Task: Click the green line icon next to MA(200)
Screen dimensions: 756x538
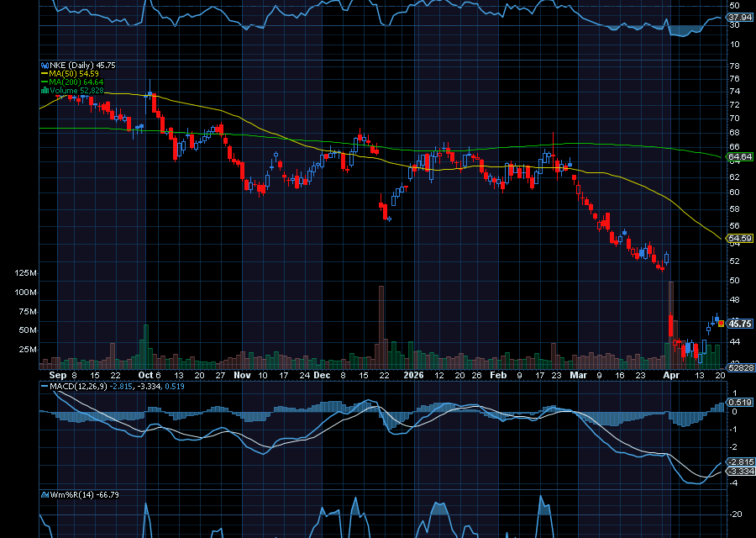Action: point(45,81)
